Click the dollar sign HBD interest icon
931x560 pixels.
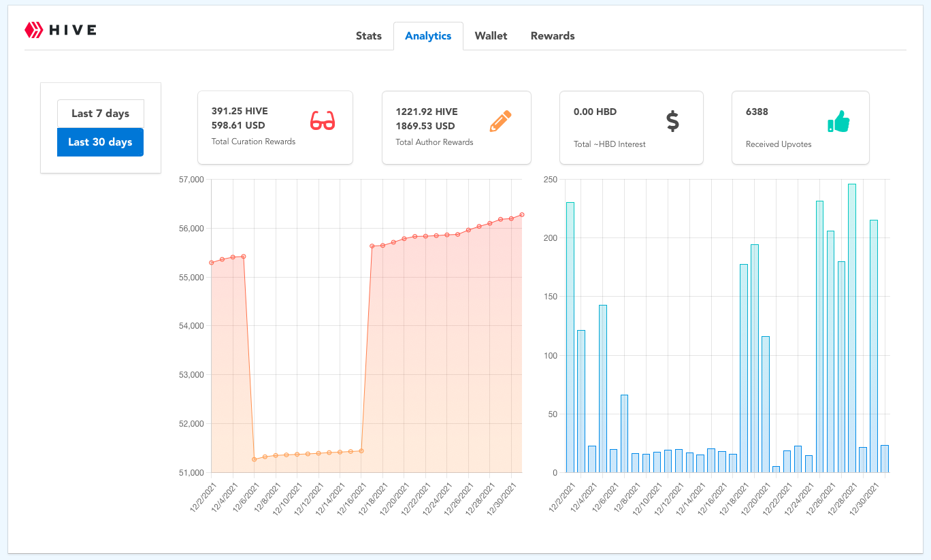click(672, 121)
